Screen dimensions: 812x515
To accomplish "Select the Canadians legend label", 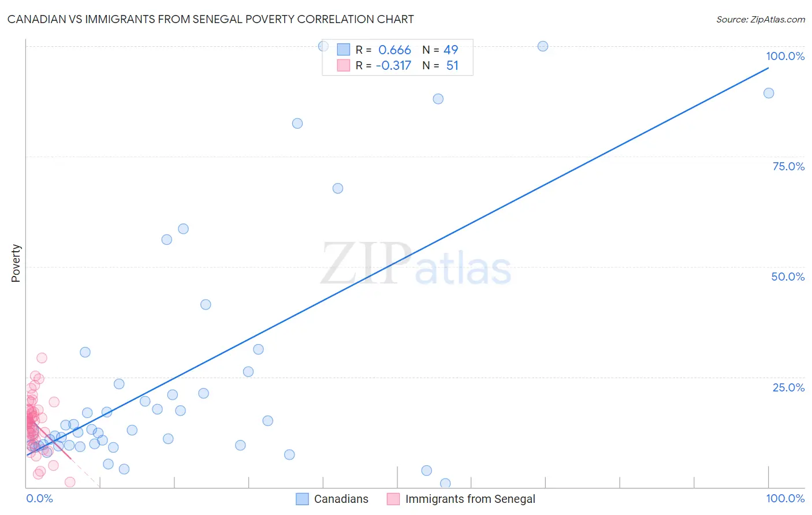I will click(341, 499).
